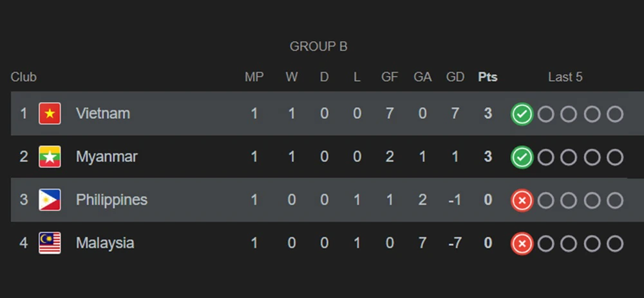The image size is (644, 298).
Task: Select the Malaysia team name
Action: click(105, 243)
